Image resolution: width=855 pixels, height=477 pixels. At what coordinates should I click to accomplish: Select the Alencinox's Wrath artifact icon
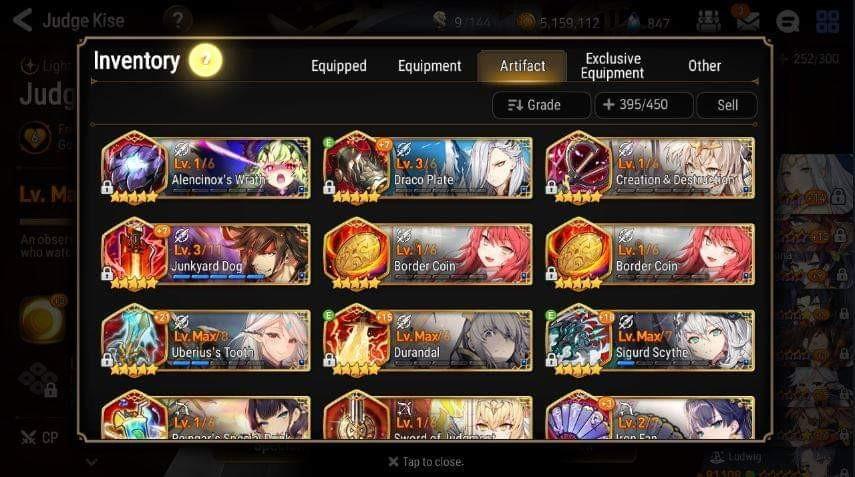pos(134,164)
